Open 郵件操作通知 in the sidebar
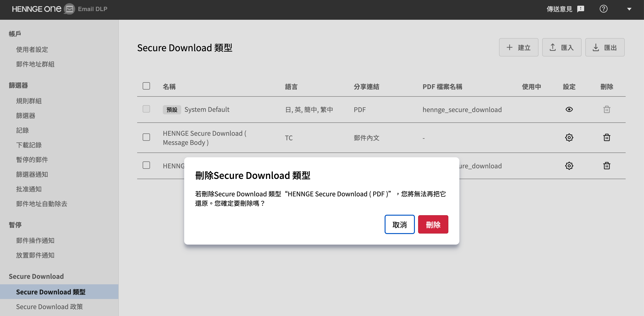 35,241
